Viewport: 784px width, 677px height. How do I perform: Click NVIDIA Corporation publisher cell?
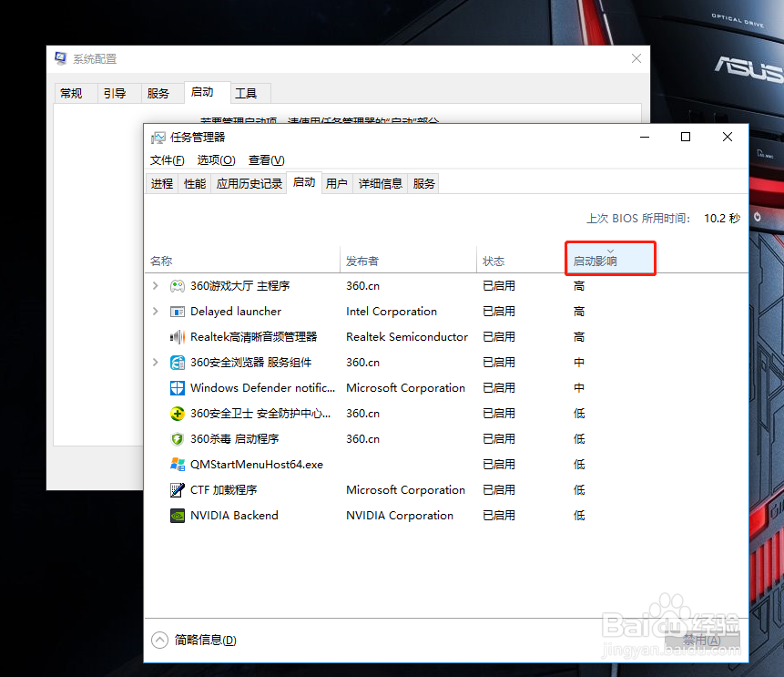click(400, 516)
